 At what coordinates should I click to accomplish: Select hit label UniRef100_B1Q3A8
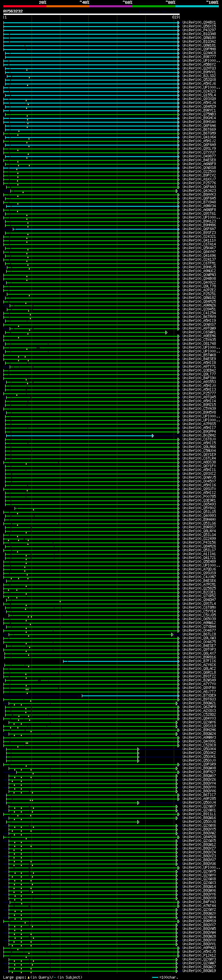[x=199, y=34]
